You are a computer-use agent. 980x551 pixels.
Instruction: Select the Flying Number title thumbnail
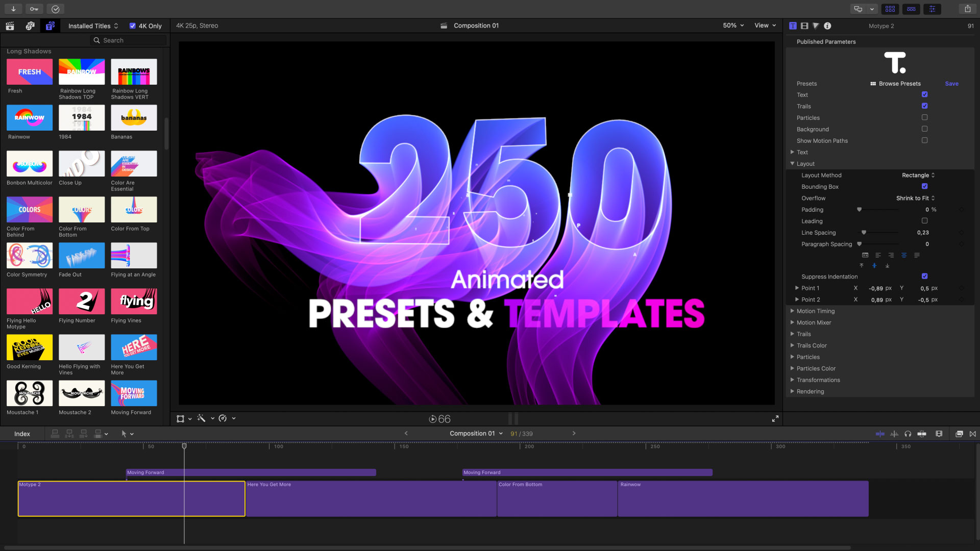(x=82, y=302)
